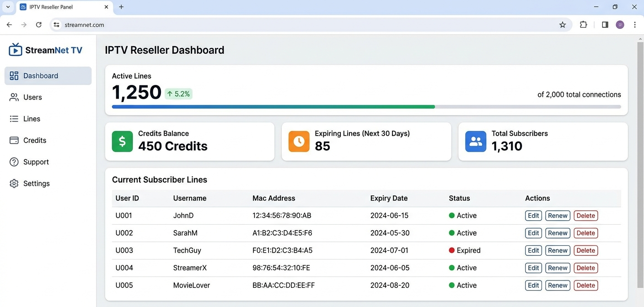Click user ID U003

coord(124,250)
